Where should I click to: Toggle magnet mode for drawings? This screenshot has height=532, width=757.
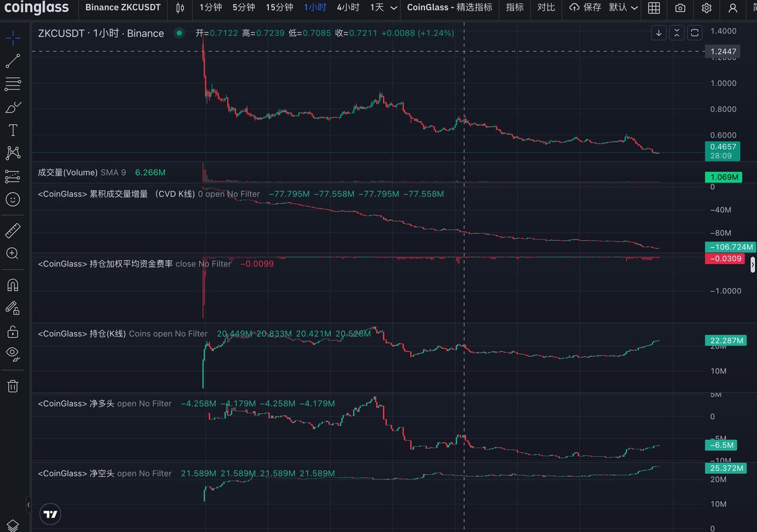[x=13, y=284]
